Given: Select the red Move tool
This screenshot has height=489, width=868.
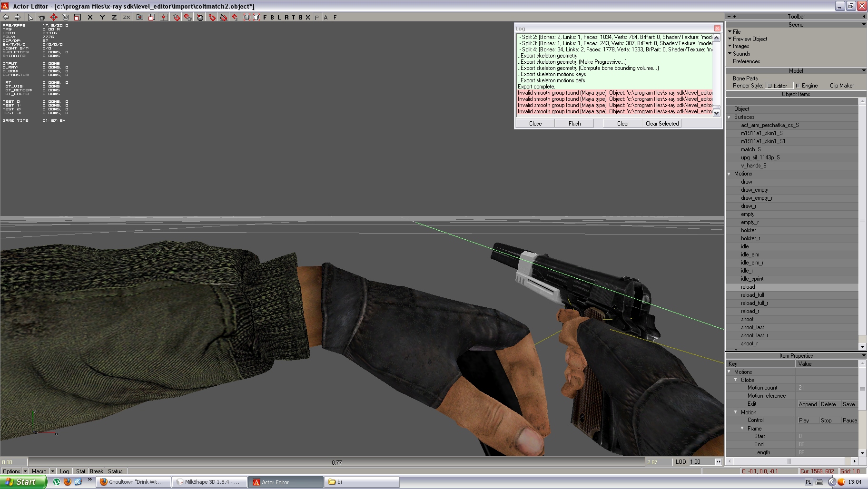Looking at the screenshot, I should coord(54,17).
